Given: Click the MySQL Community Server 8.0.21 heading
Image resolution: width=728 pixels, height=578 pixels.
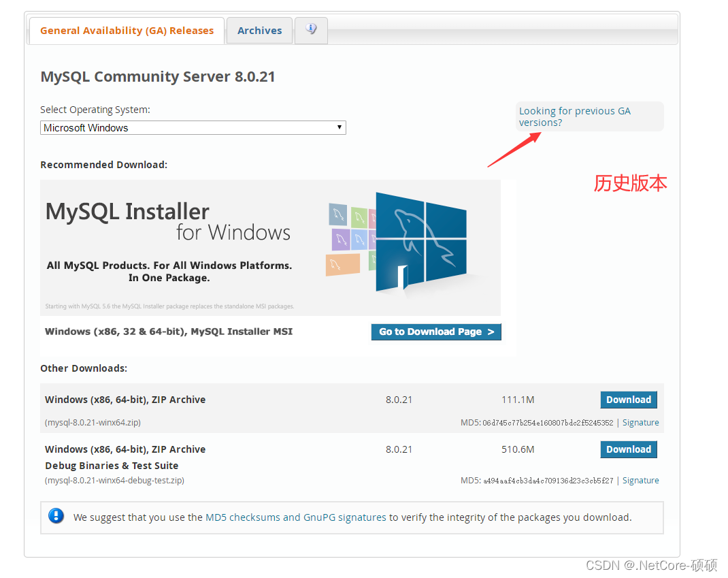Looking at the screenshot, I should click(158, 77).
